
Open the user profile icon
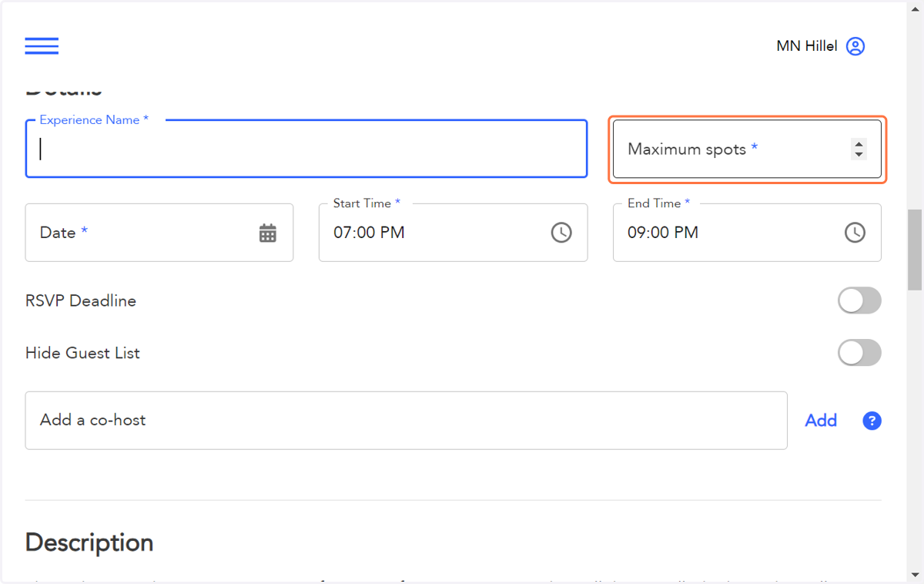pyautogui.click(x=855, y=46)
